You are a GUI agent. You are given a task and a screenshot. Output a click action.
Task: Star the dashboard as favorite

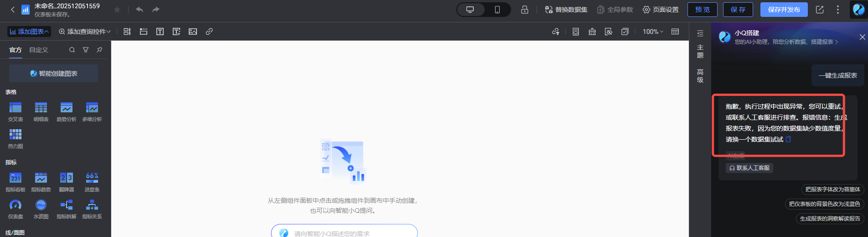(x=117, y=10)
